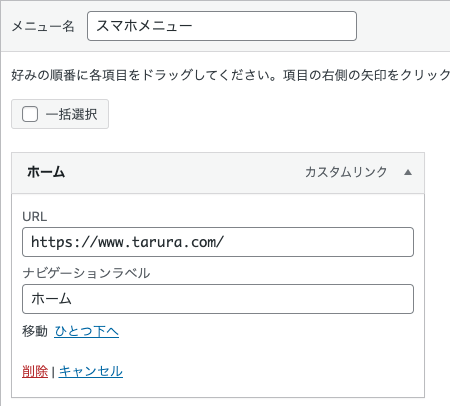Screen dimensions: 450x406
Task: Click the red 削除 link
Action: click(35, 371)
